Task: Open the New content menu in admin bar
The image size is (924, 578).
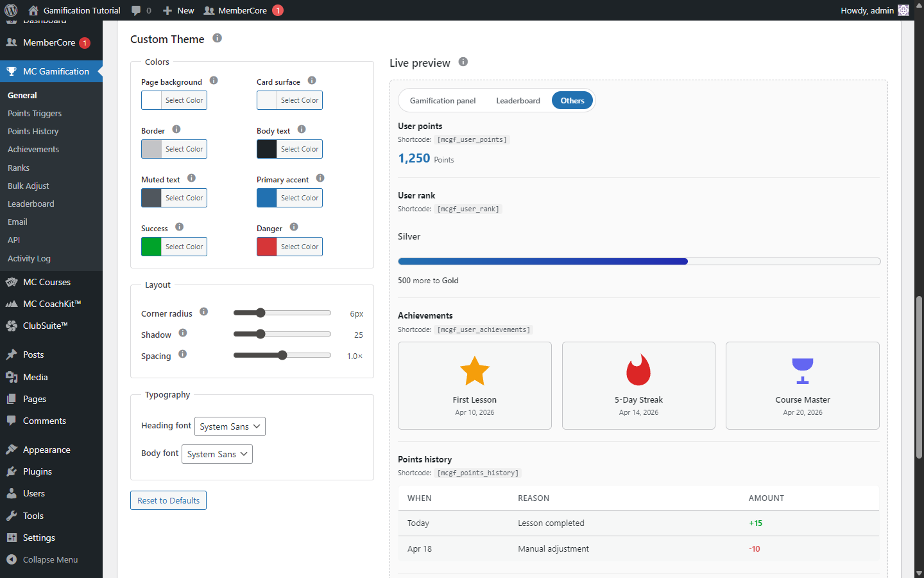Action: point(178,10)
